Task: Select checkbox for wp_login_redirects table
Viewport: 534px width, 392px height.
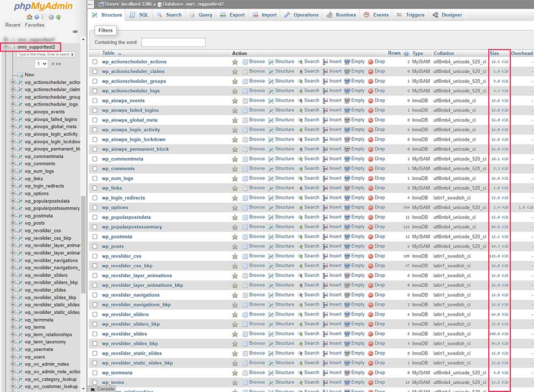Action: [95, 198]
